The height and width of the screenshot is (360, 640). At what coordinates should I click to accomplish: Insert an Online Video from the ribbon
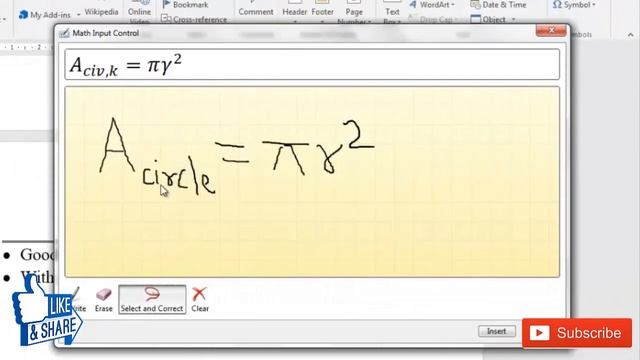(x=139, y=12)
